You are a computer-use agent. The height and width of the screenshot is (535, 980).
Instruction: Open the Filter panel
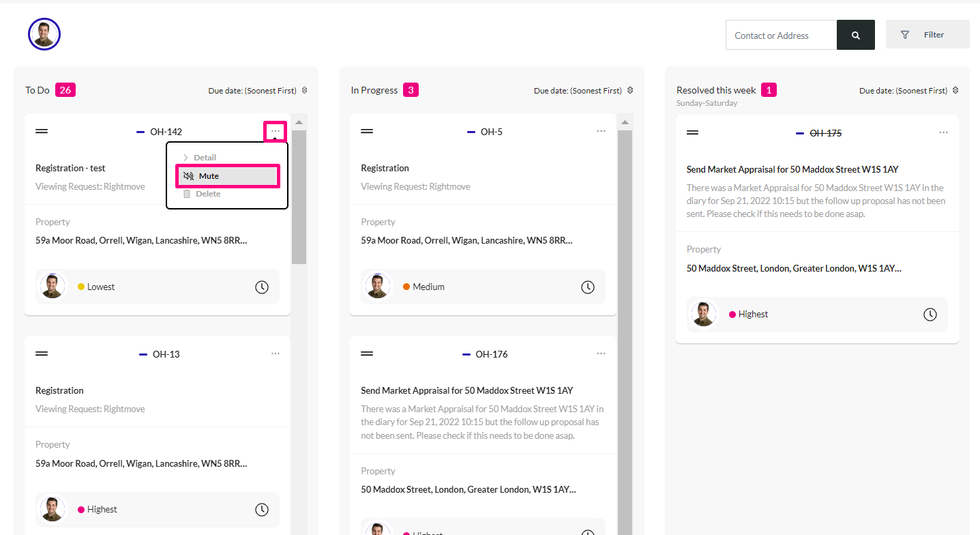tap(927, 34)
